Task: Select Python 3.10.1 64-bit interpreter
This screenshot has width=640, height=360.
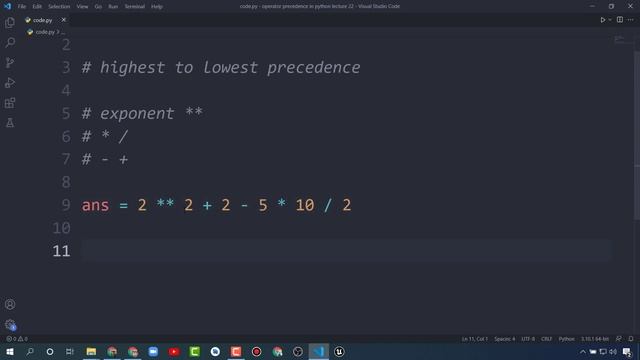Action: coord(595,339)
